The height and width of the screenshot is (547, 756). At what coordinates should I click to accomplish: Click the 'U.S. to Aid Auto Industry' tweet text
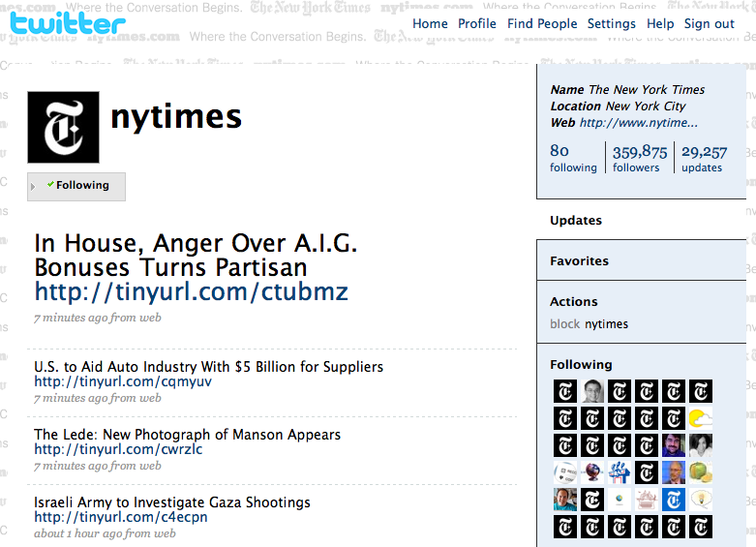(x=208, y=367)
